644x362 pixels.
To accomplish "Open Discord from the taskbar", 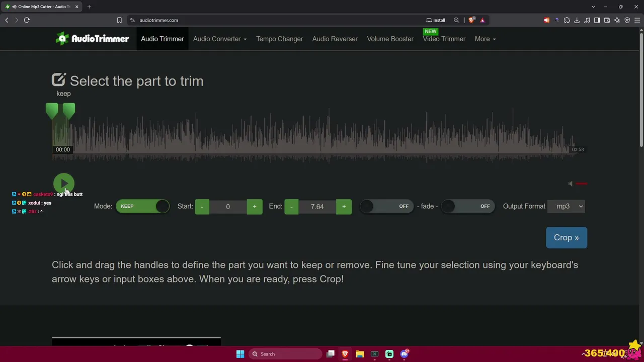I will tap(404, 354).
